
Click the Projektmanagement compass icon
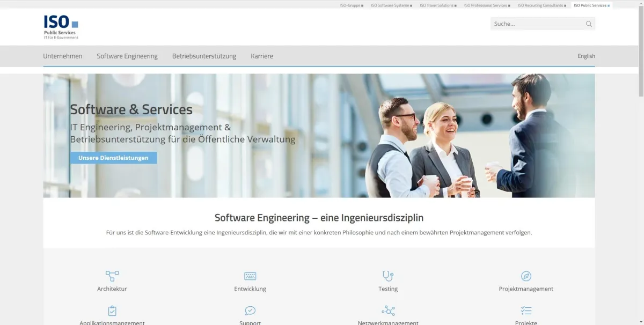click(526, 276)
